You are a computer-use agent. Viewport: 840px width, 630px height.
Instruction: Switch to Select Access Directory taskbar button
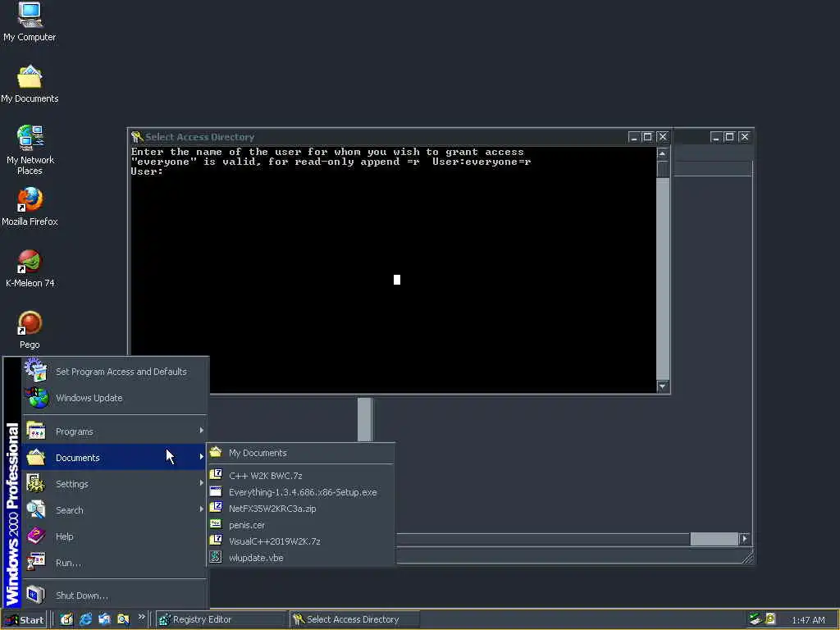point(354,619)
